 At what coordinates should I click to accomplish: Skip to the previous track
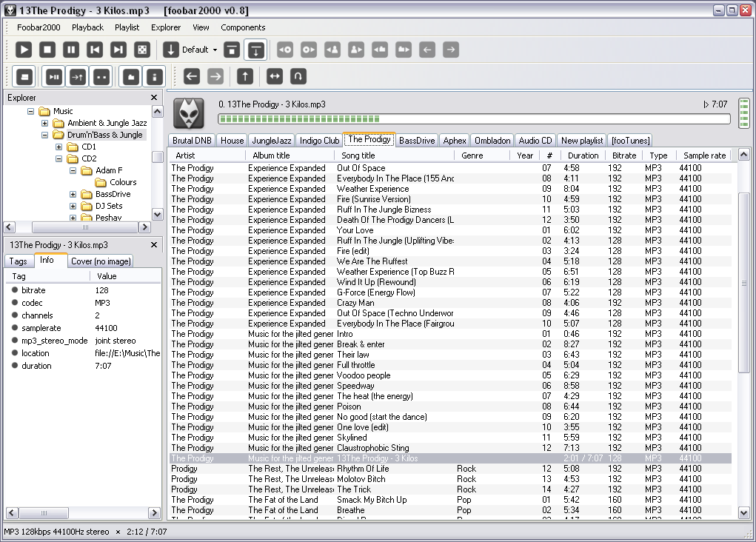[x=95, y=50]
